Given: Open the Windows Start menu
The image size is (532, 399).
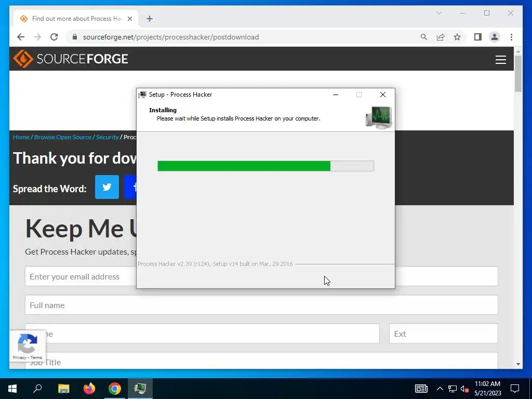Looking at the screenshot, I should [12, 389].
